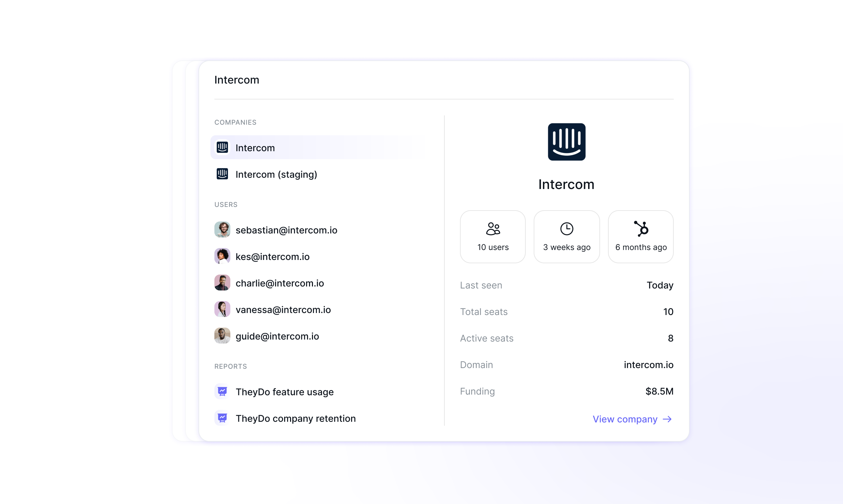The image size is (843, 504).
Task: Click the Active seats value 8
Action: point(671,338)
